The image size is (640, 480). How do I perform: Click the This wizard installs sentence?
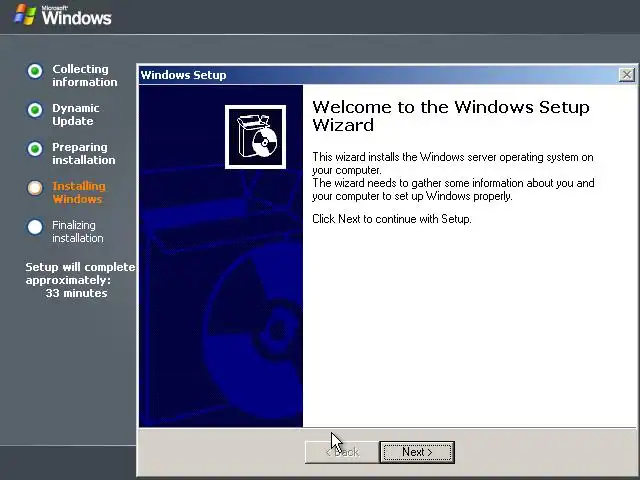[x=453, y=163]
